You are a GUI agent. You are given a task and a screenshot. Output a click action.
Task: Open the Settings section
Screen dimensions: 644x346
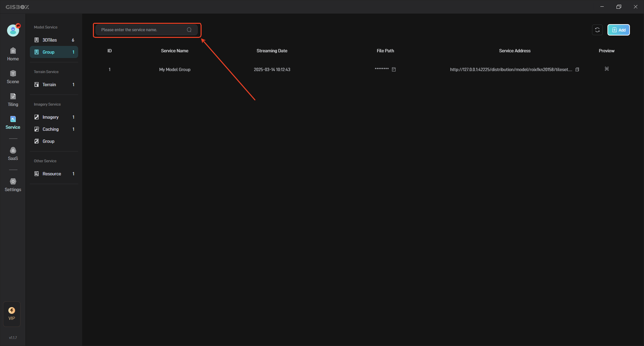[13, 185]
